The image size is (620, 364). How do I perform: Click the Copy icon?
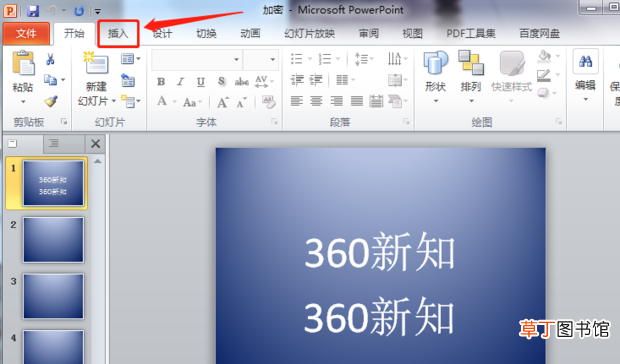pyautogui.click(x=50, y=80)
